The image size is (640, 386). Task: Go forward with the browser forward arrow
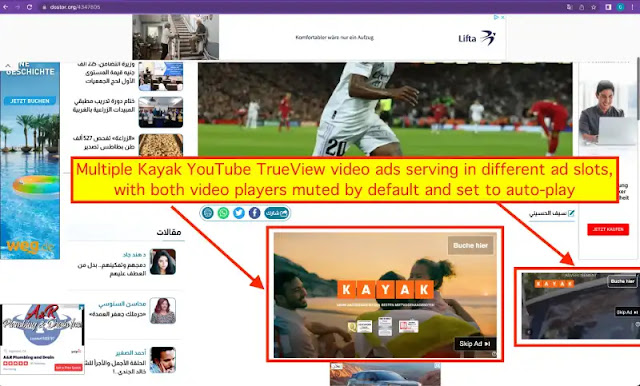click(x=18, y=7)
